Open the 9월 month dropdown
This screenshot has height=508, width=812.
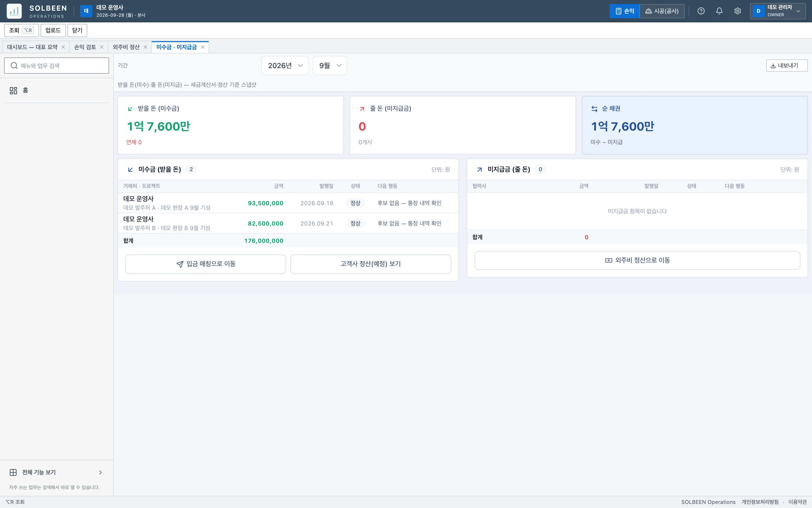(x=330, y=66)
